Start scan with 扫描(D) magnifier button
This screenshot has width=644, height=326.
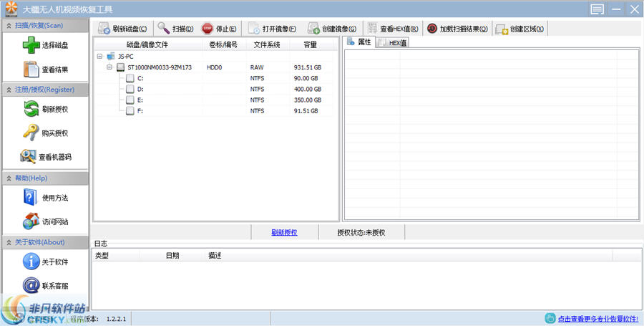click(x=175, y=29)
